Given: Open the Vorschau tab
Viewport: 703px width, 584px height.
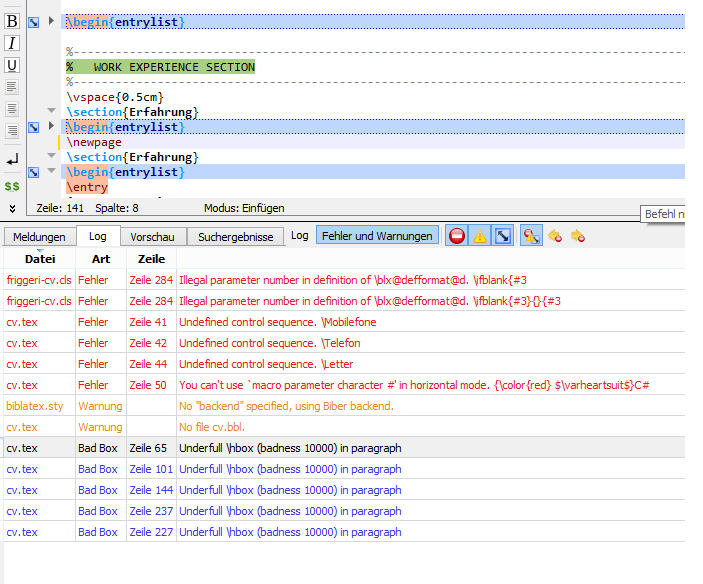Looking at the screenshot, I should pyautogui.click(x=152, y=237).
